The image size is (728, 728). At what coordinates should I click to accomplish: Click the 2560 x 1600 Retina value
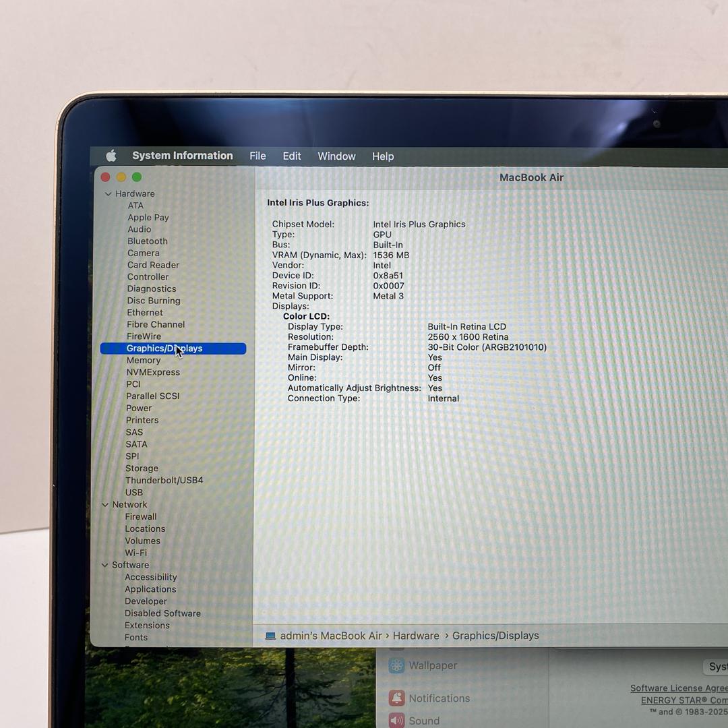coord(468,336)
